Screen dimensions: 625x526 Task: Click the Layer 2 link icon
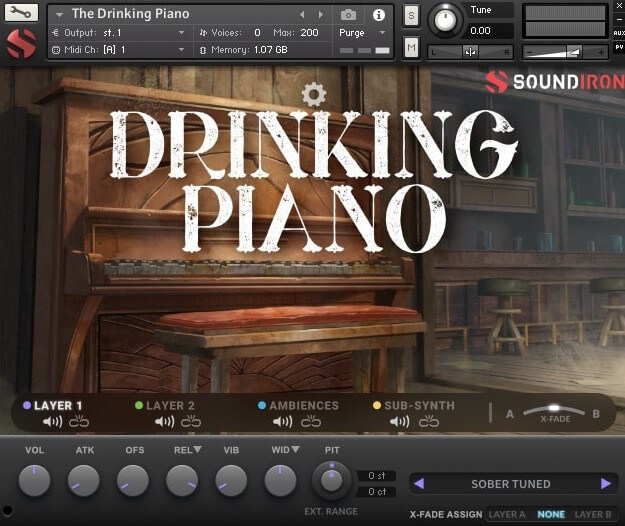pyautogui.click(x=191, y=421)
